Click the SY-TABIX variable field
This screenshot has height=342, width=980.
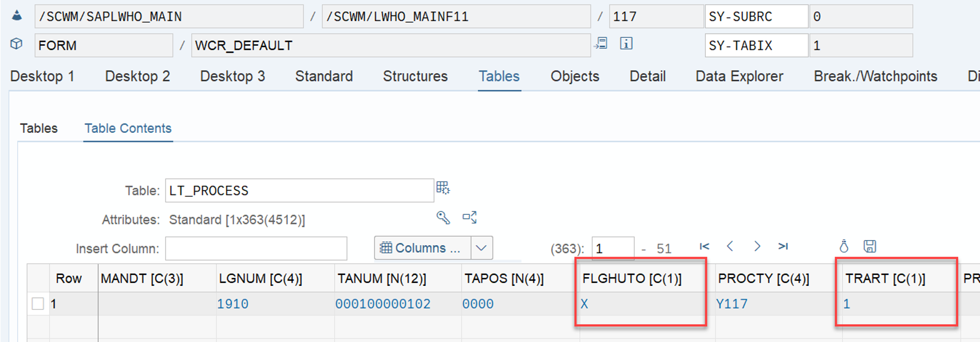pyautogui.click(x=757, y=45)
